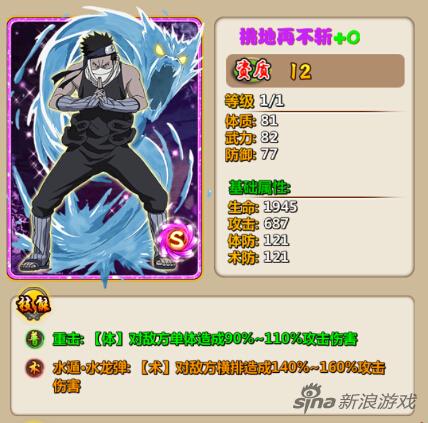Image resolution: width=428 pixels, height=423 pixels.
Task: Select the red 术 jutsu skill icon
Action: (x=35, y=368)
